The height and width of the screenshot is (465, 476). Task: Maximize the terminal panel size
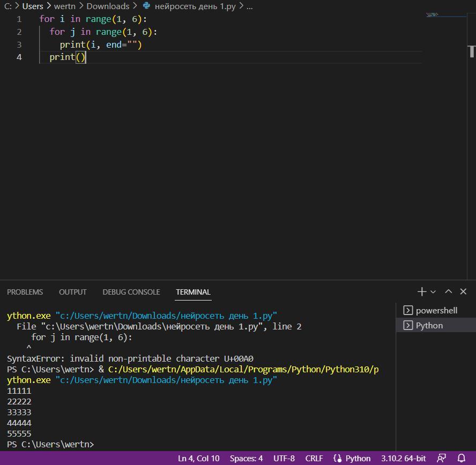[449, 291]
